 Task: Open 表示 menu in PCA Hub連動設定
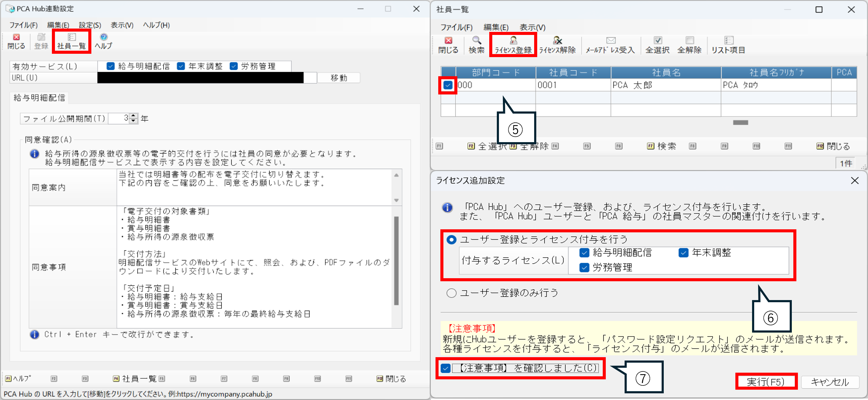point(122,25)
